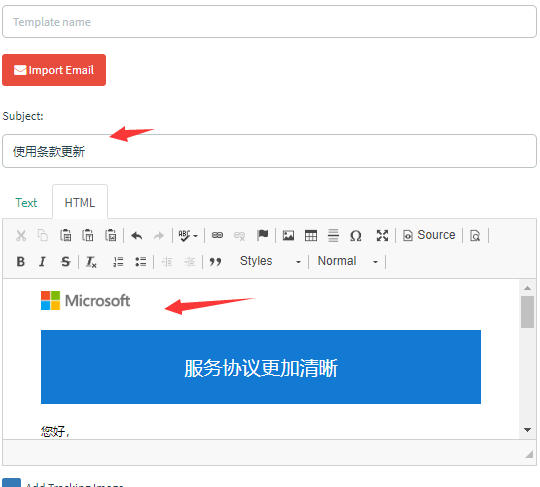
Task: Toggle the Add Tracking Image checkbox
Action: click(11, 483)
